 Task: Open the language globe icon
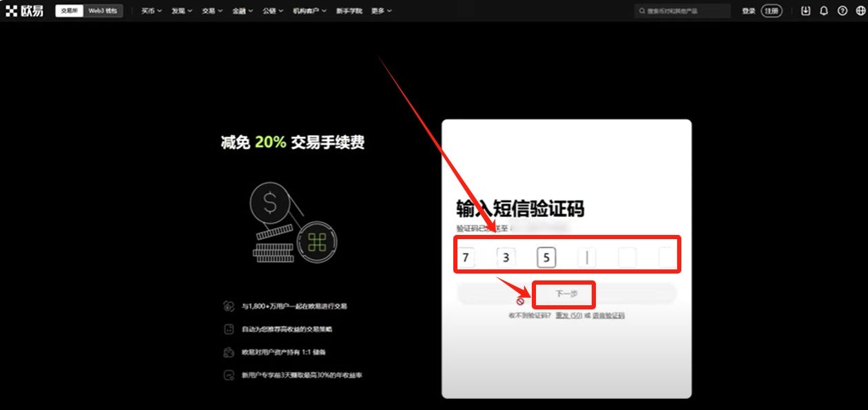859,11
